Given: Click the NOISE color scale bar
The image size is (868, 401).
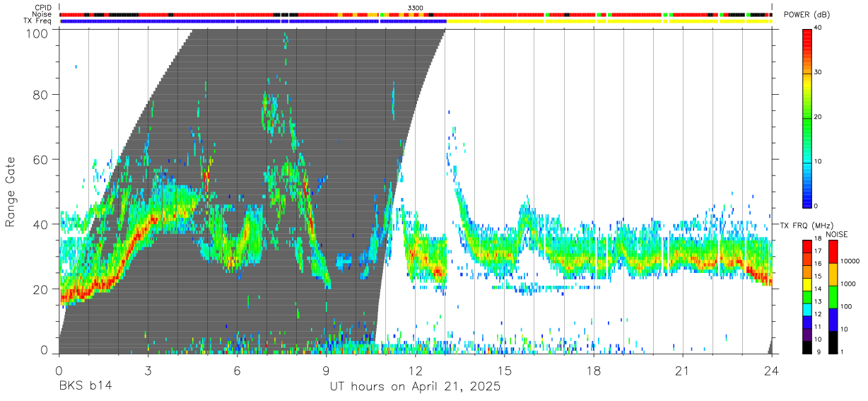Looking at the screenshot, I should tap(833, 296).
